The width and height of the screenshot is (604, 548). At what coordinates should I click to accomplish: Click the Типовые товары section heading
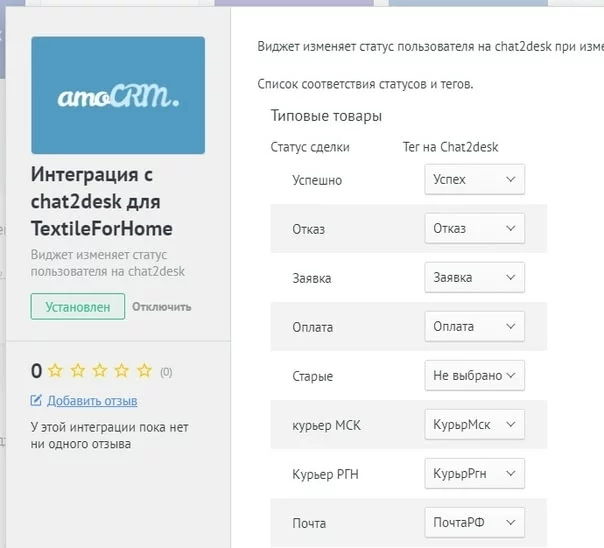[x=326, y=116]
